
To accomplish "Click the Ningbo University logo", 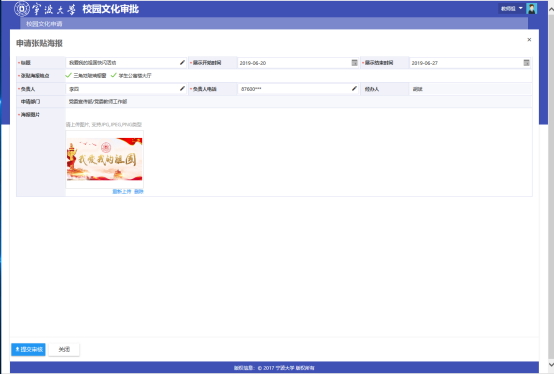I will tap(22, 9).
